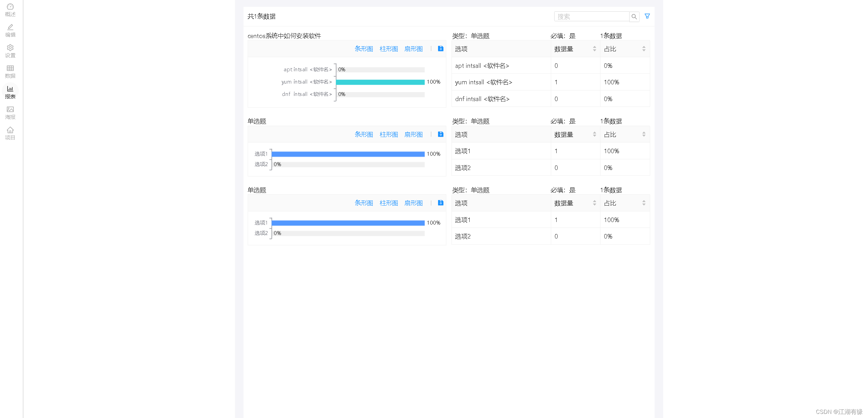Toggle sorting on 数据量 in the last table
Screen dimensions: 868x418
594,202
